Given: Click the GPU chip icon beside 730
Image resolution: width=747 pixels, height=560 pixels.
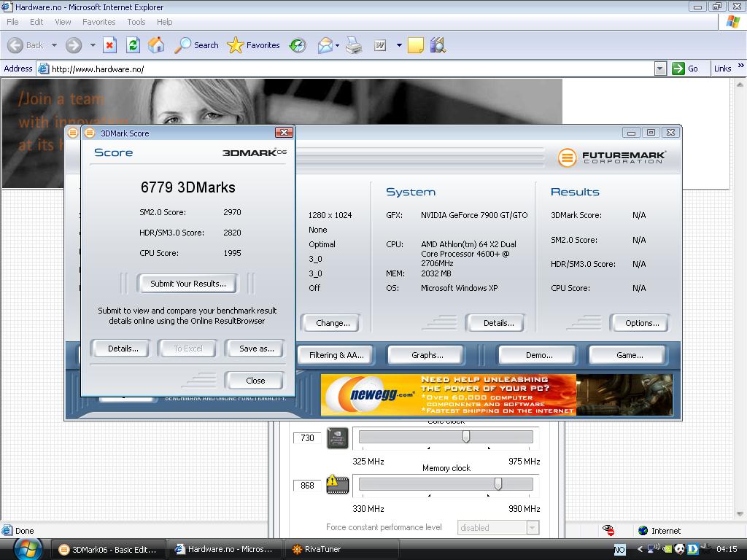Looking at the screenshot, I should [337, 438].
